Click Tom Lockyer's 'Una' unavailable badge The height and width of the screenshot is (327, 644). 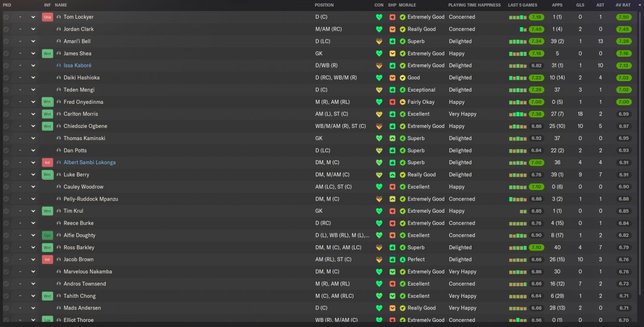tap(48, 17)
